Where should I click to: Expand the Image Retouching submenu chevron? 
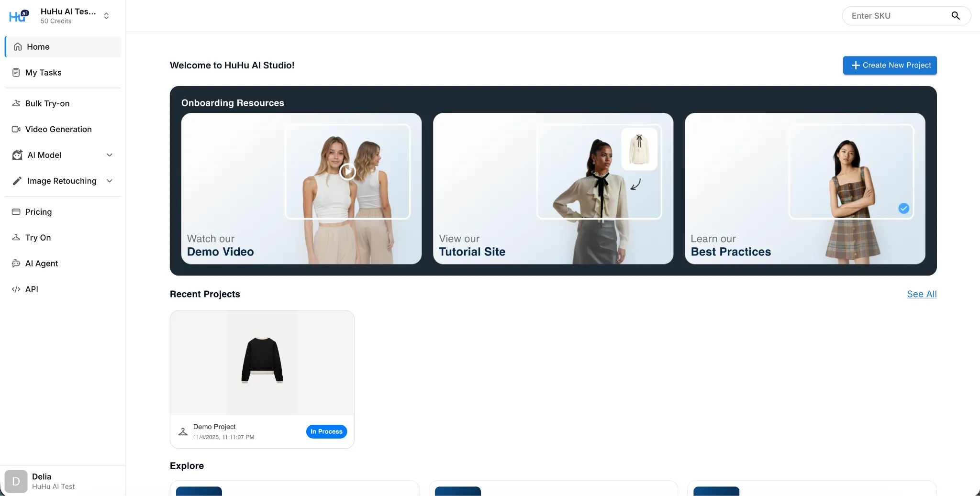click(110, 181)
